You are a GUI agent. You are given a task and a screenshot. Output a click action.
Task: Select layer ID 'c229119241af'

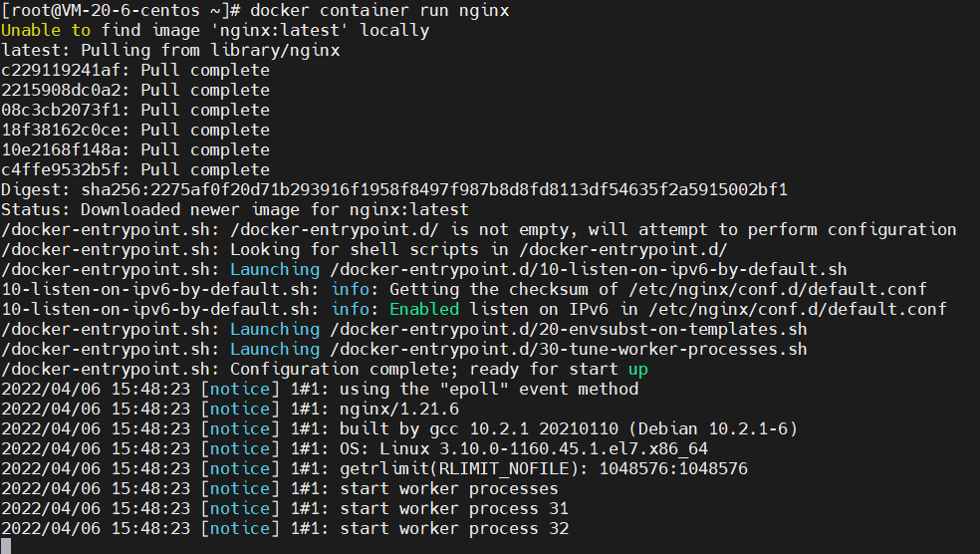pos(61,71)
